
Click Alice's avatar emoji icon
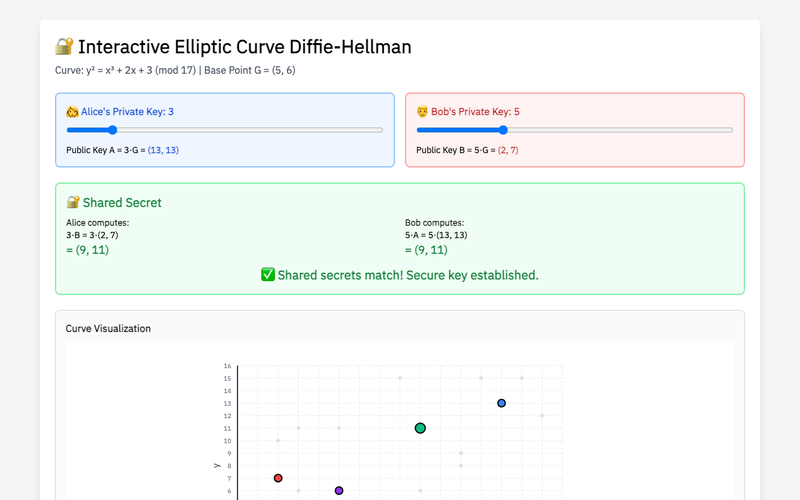click(x=72, y=112)
